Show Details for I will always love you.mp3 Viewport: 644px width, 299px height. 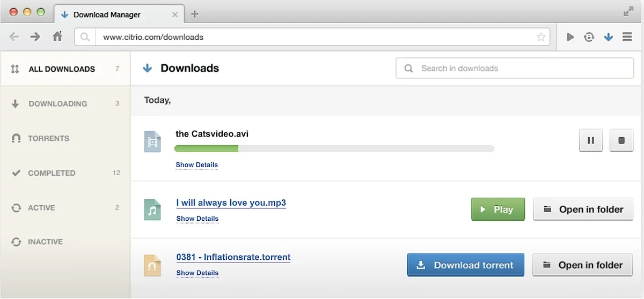(x=197, y=218)
